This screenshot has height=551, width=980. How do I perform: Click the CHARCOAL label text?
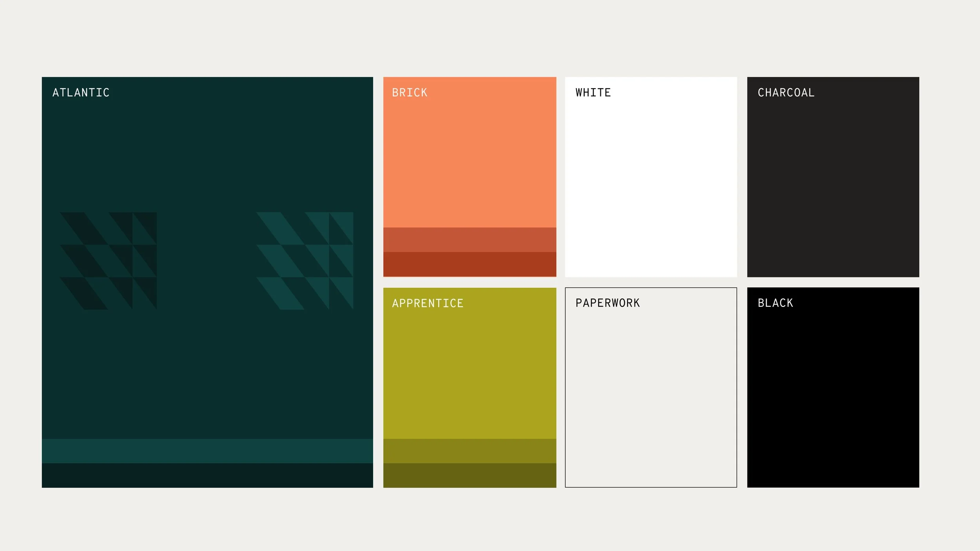click(x=786, y=93)
